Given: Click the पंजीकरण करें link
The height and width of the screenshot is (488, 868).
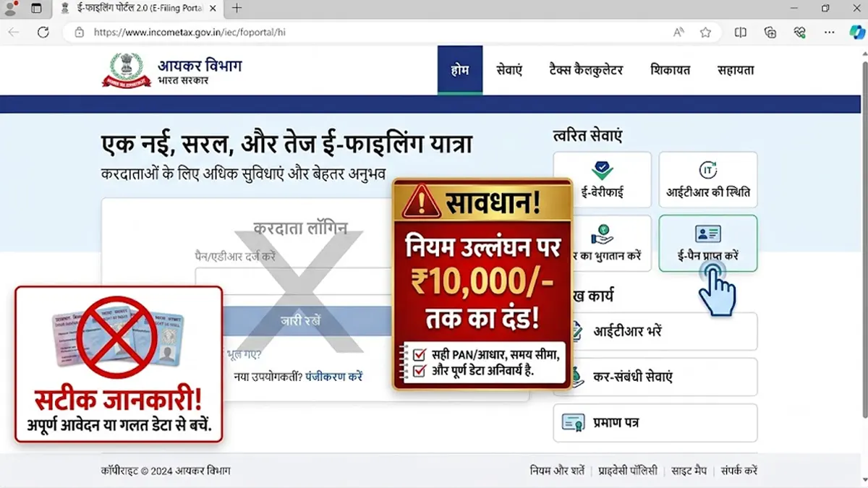Looking at the screenshot, I should point(333,377).
